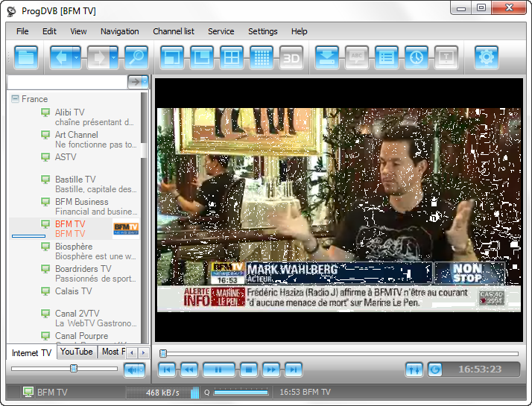Viewport: 532px width, 406px height.
Task: Jump to next with skip-forward button
Action: click(294, 369)
